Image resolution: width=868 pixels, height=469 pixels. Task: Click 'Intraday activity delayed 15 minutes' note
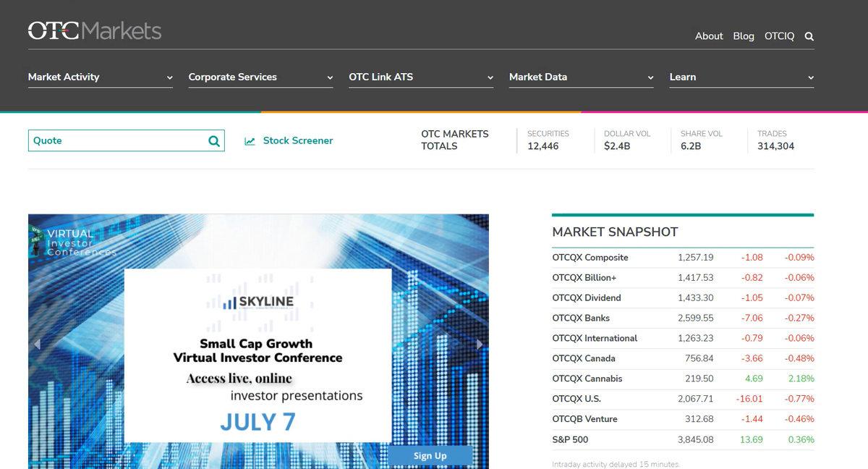[x=616, y=464]
